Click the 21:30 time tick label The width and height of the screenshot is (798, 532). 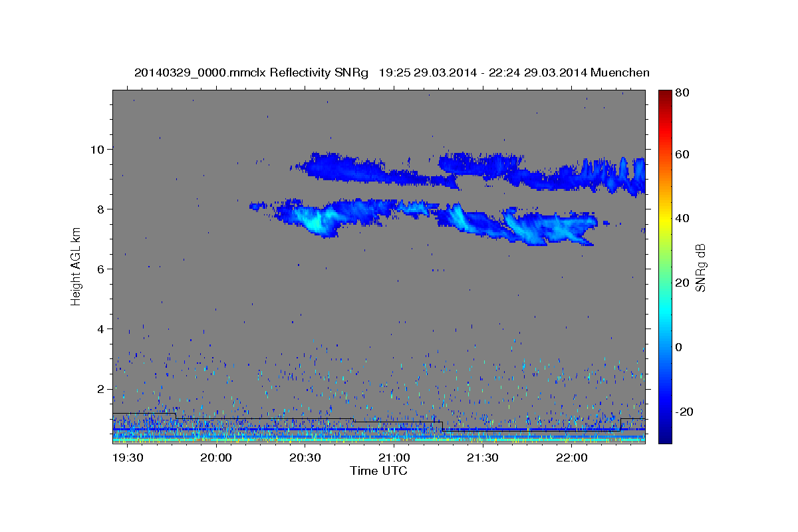(x=482, y=458)
